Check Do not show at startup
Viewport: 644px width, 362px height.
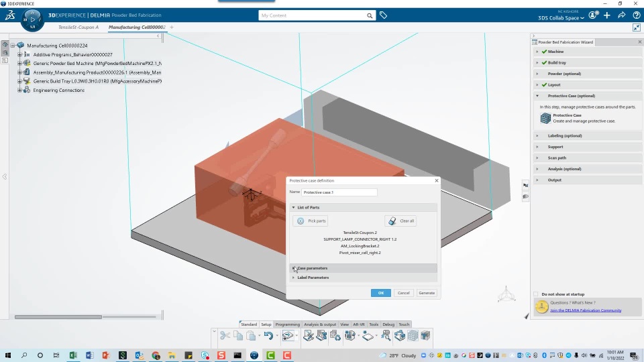tap(535, 294)
